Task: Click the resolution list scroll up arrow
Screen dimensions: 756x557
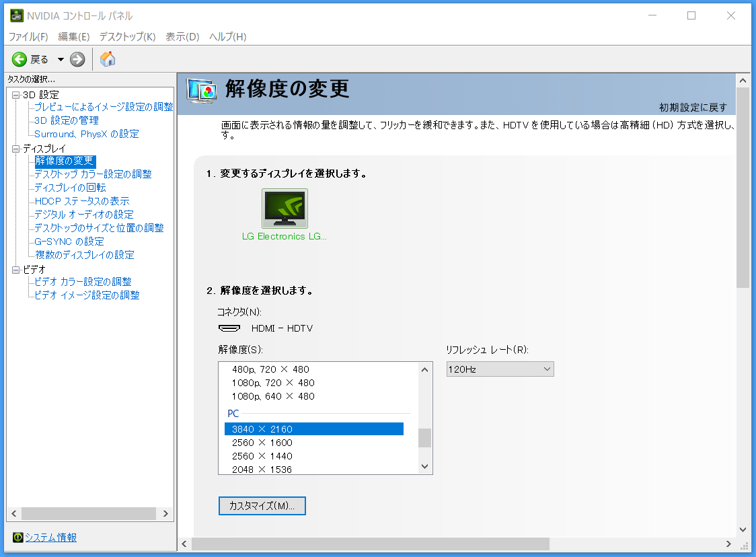Action: point(425,370)
